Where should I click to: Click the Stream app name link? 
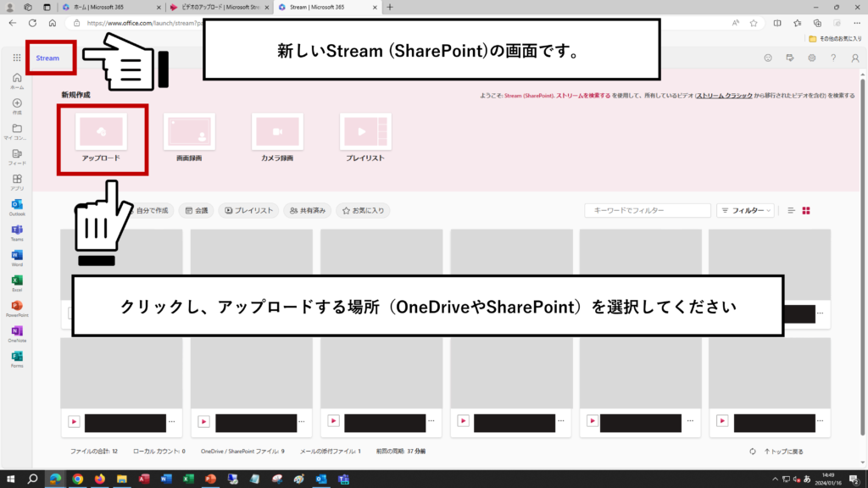47,58
